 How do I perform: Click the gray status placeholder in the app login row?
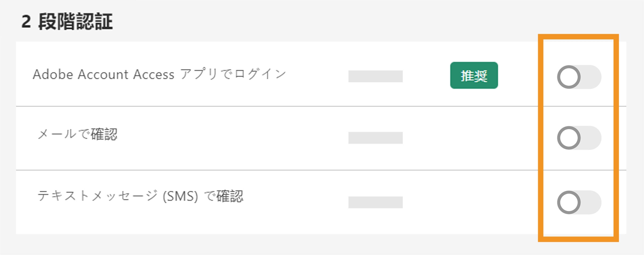click(x=375, y=76)
